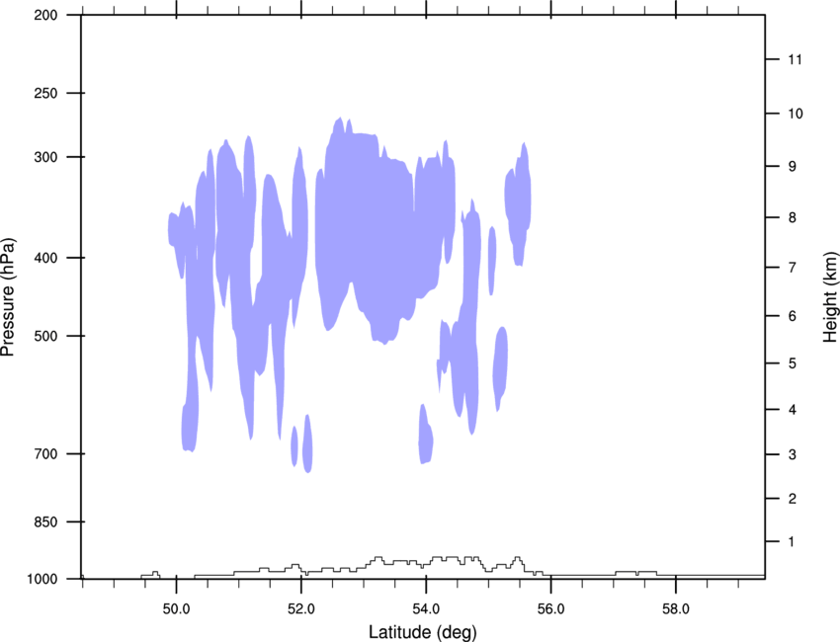Click the 52.0 latitude tick label
Screen dimensions: 840x642
301,609
